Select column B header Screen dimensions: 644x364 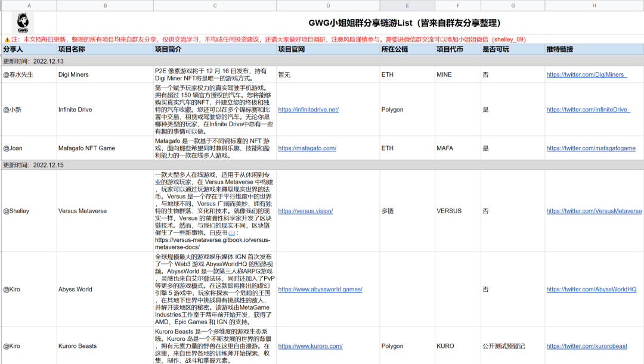coord(105,5)
